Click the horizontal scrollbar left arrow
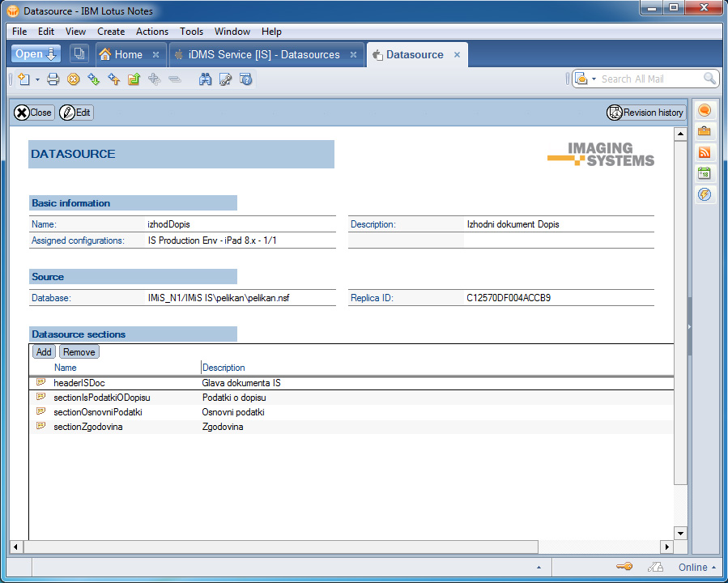728x583 pixels. (x=15, y=547)
